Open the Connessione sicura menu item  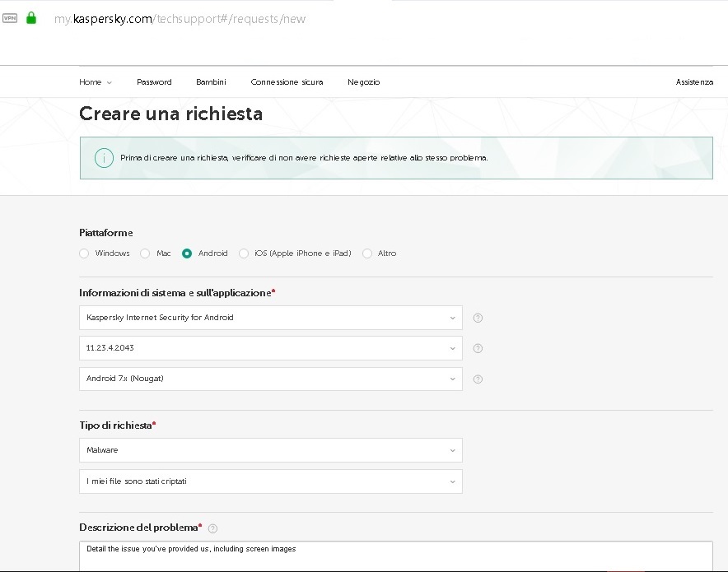(287, 82)
